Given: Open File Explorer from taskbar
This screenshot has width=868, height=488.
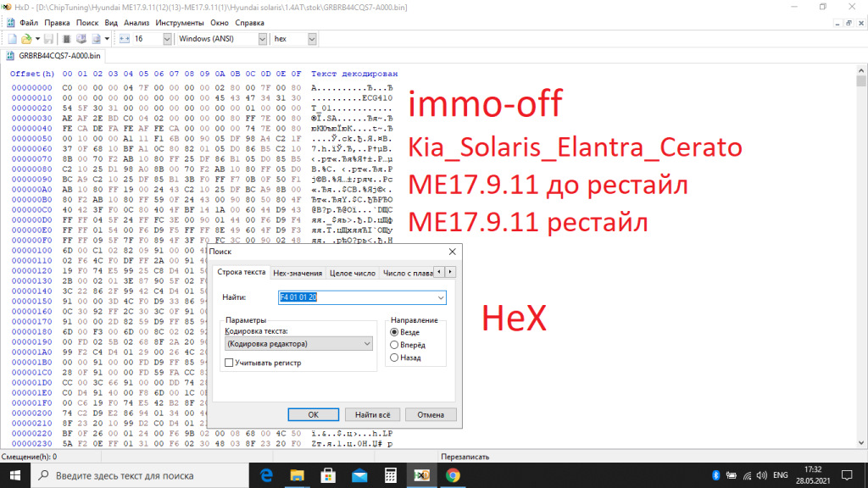Looking at the screenshot, I should coord(298,475).
